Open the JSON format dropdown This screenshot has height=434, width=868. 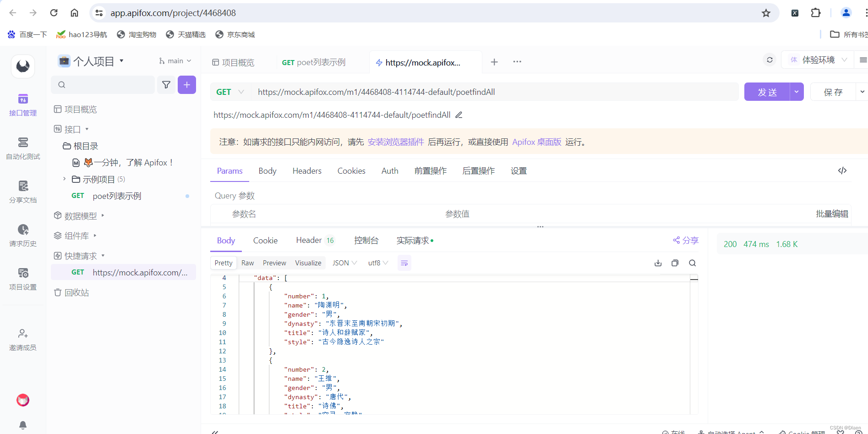tap(344, 263)
